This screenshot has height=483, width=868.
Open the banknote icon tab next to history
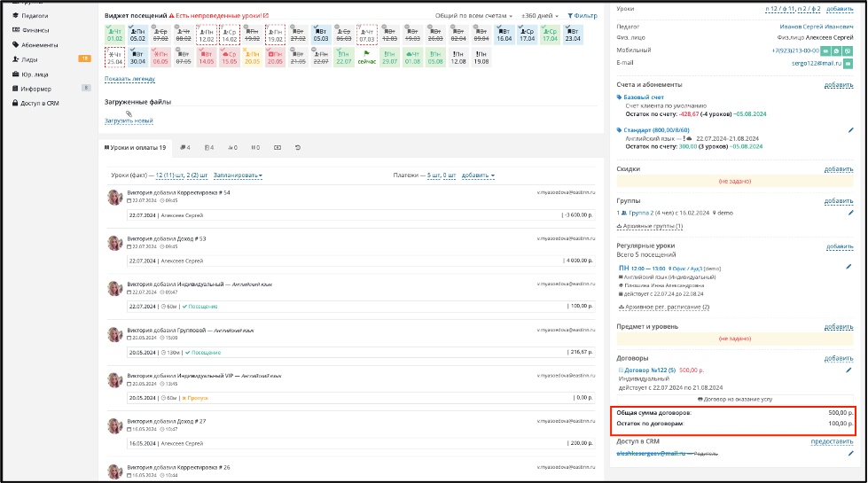[278, 148]
